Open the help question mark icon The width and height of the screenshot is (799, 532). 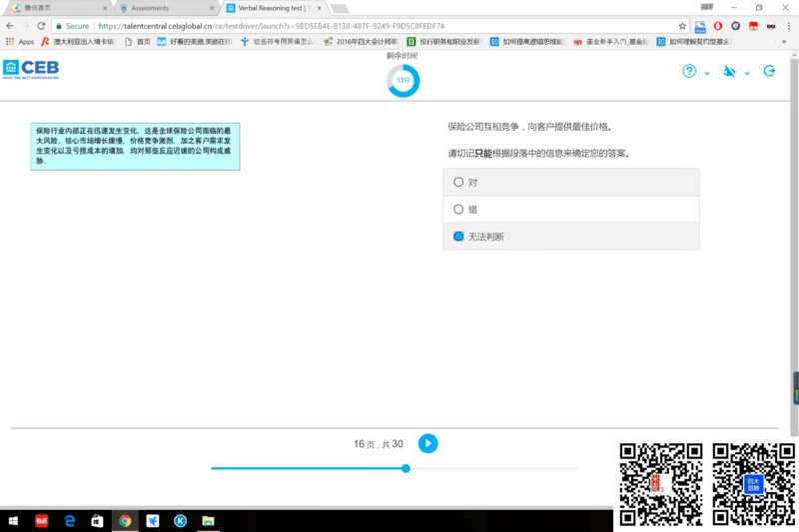(x=689, y=71)
